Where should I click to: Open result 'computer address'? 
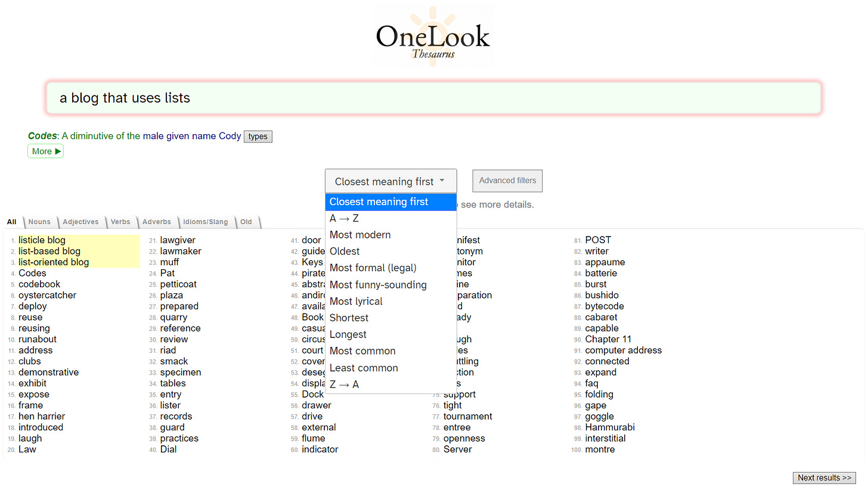click(x=624, y=351)
